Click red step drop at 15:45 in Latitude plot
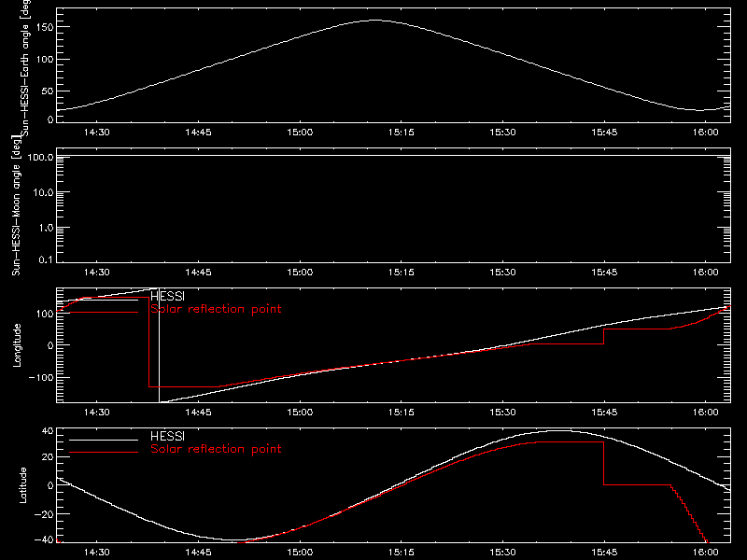747x560 pixels. click(x=603, y=463)
